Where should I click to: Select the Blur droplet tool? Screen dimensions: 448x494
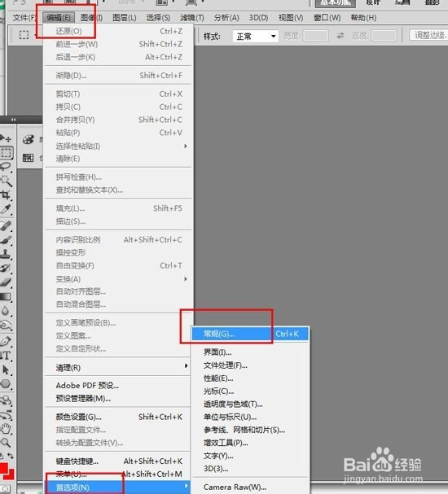[x=6, y=311]
